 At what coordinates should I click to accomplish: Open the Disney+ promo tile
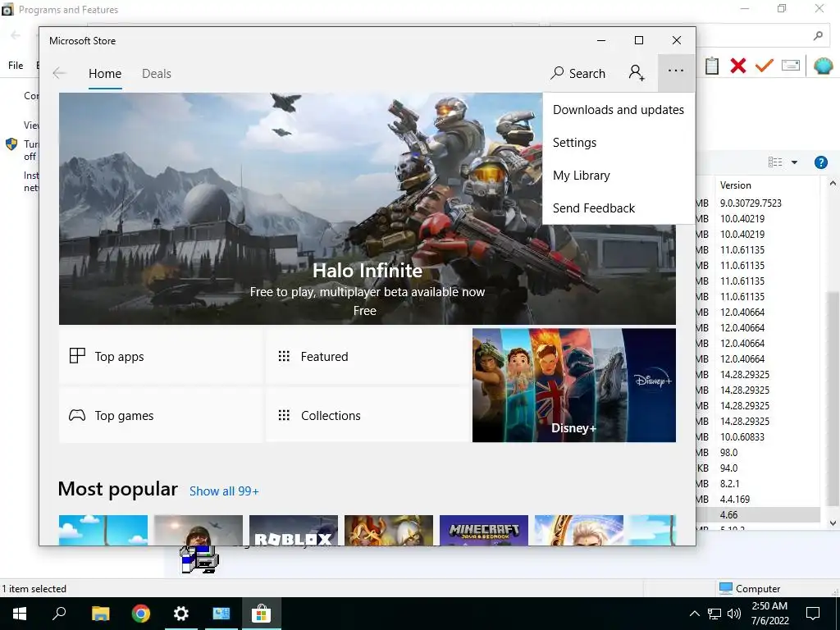[x=573, y=386]
